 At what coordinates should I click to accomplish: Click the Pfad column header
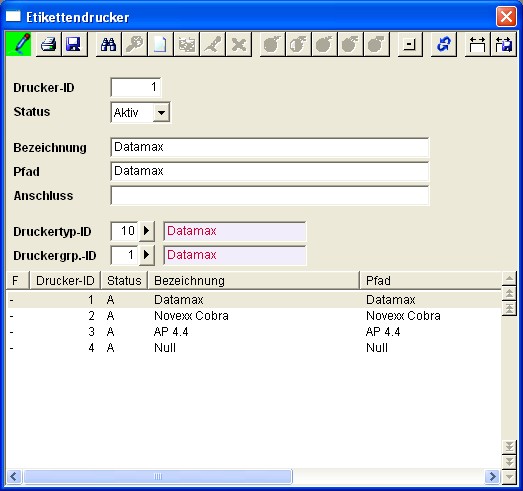coord(431,281)
